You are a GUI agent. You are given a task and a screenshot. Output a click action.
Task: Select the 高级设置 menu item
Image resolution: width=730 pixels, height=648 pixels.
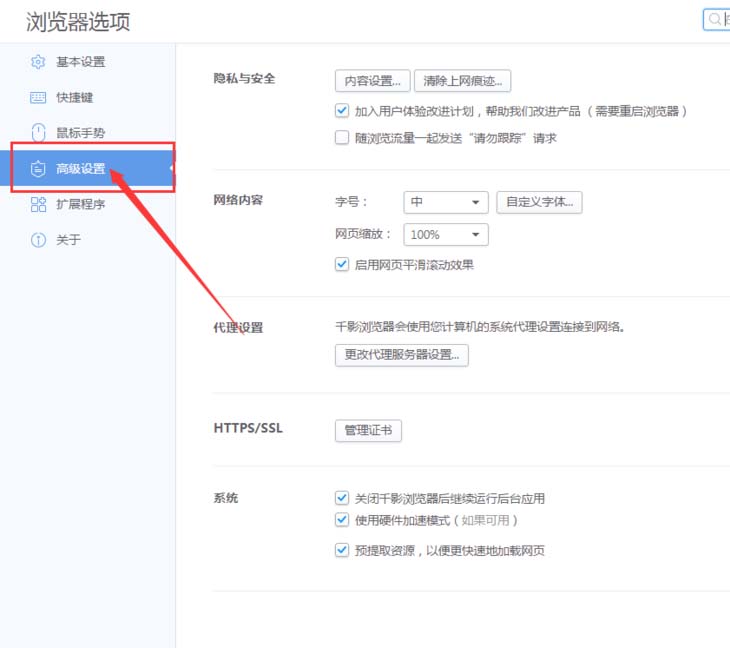tap(88, 168)
